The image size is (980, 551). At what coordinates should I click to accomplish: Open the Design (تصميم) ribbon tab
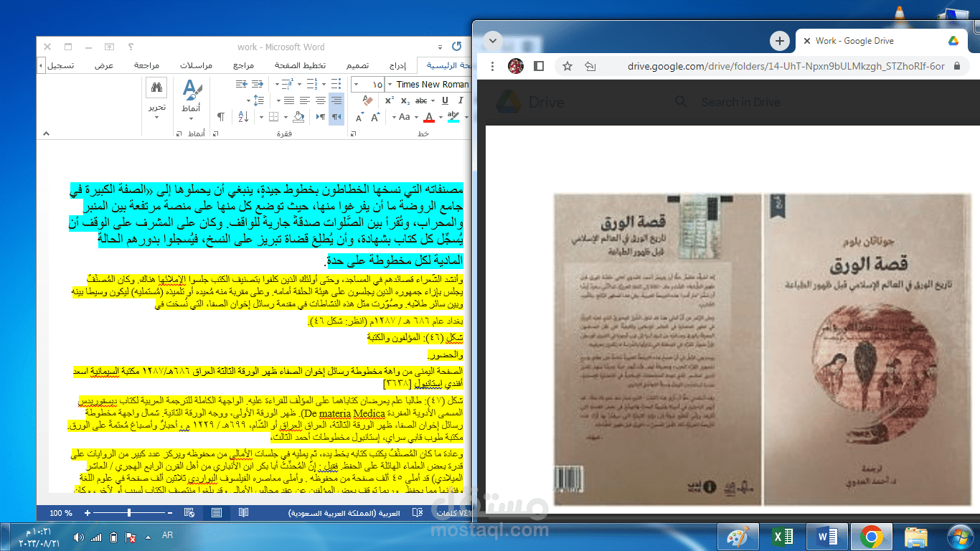click(357, 65)
